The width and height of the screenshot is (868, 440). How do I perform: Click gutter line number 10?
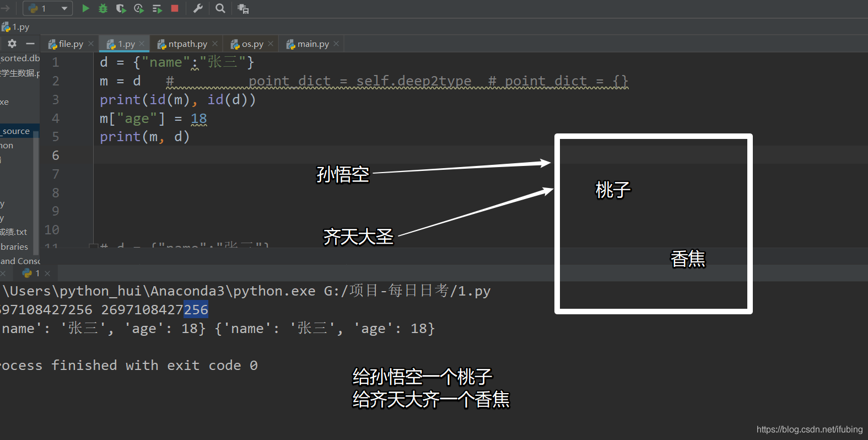point(52,229)
